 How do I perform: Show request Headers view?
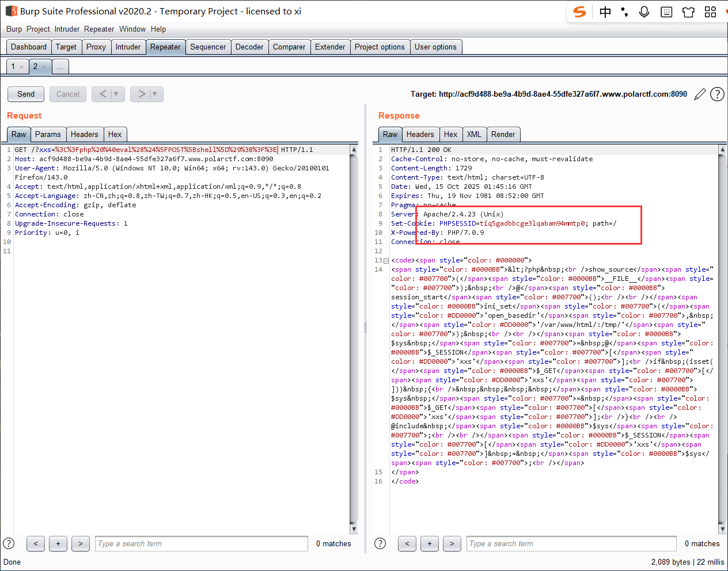pos(85,134)
